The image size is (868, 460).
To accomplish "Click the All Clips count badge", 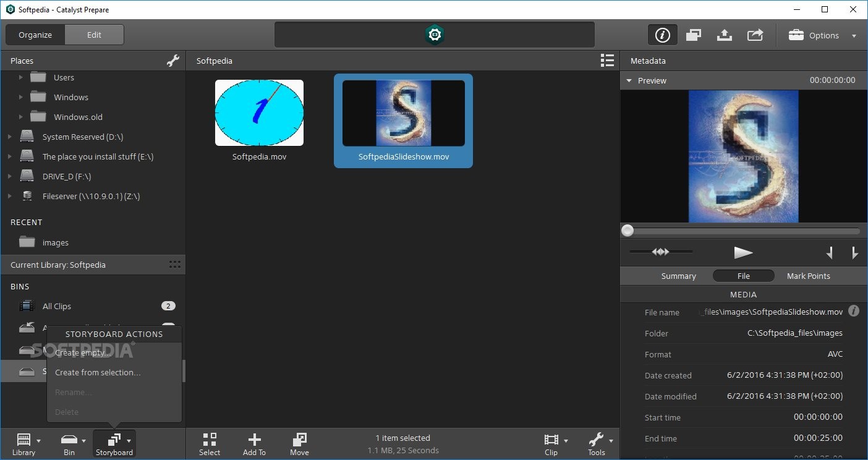I will (x=168, y=306).
